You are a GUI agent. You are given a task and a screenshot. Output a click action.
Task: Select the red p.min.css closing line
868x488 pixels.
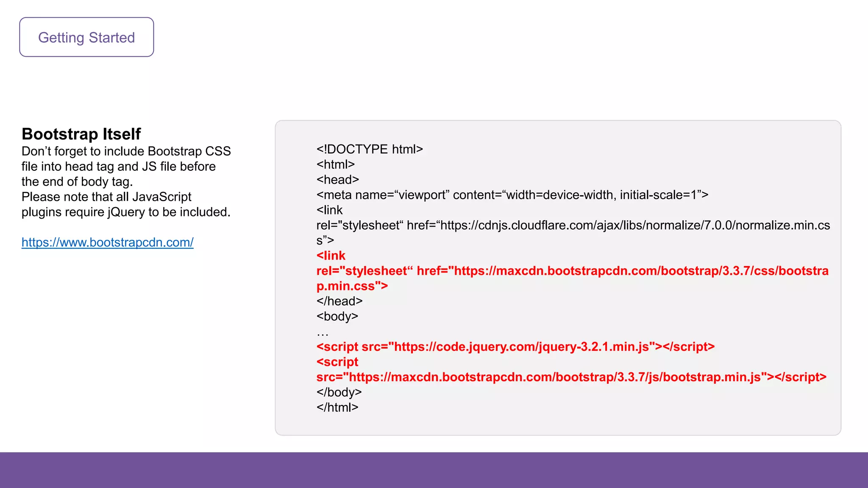(352, 286)
